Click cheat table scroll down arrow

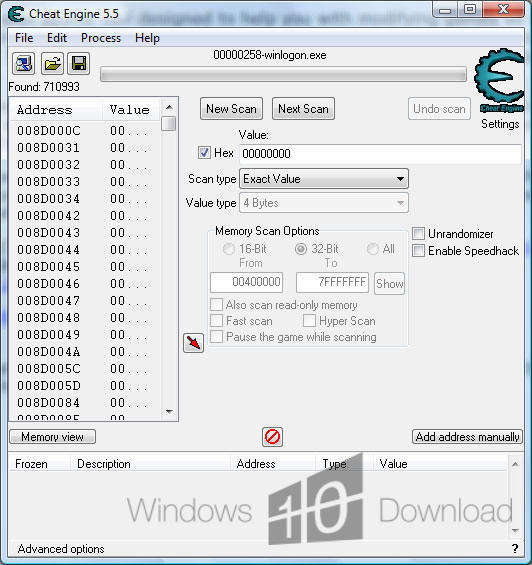(515, 530)
